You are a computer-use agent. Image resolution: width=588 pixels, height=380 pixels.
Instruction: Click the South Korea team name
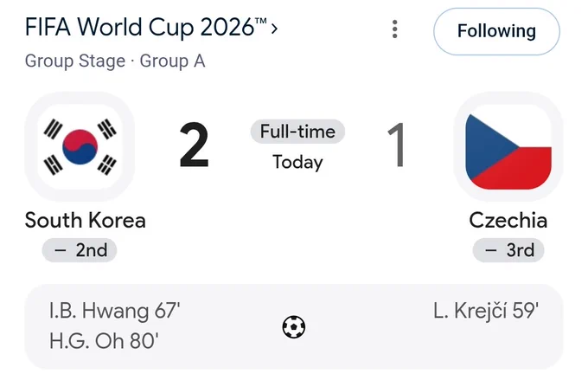click(85, 220)
